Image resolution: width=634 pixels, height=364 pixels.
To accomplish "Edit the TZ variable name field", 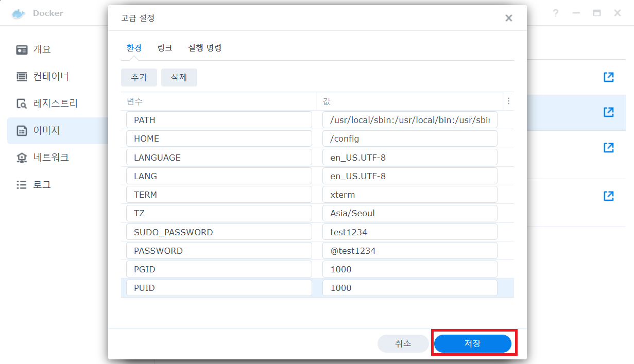I will tap(219, 213).
